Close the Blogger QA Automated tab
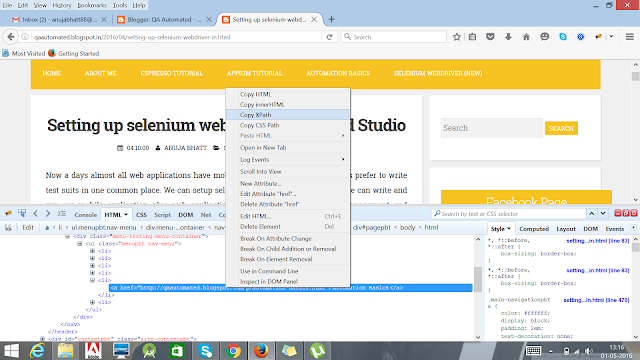The width and height of the screenshot is (640, 360). [x=209, y=19]
